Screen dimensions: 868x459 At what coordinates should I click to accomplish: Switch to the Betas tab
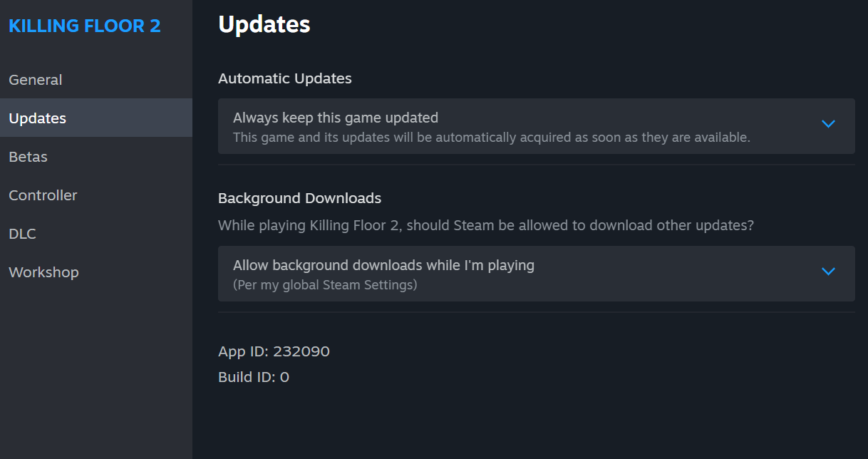pyautogui.click(x=96, y=157)
